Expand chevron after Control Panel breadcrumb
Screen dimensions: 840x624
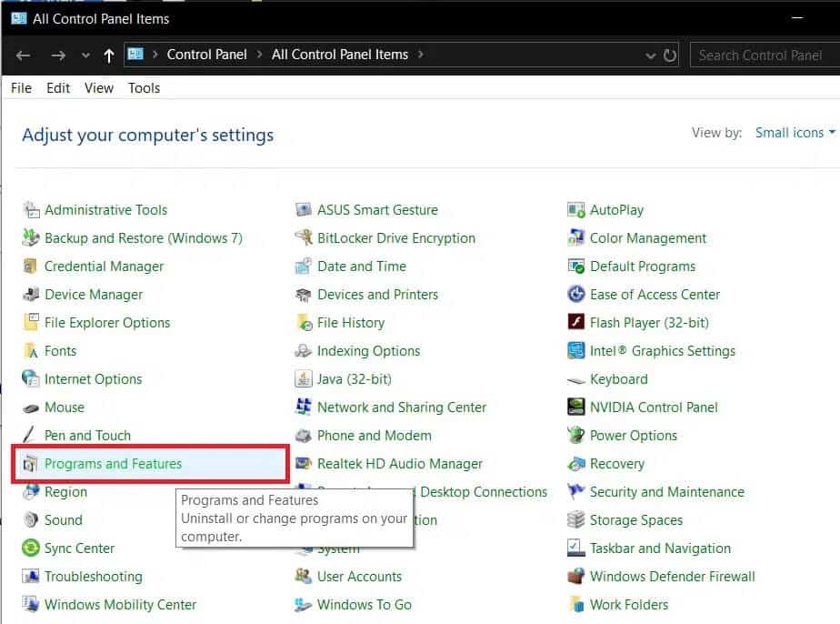(260, 55)
